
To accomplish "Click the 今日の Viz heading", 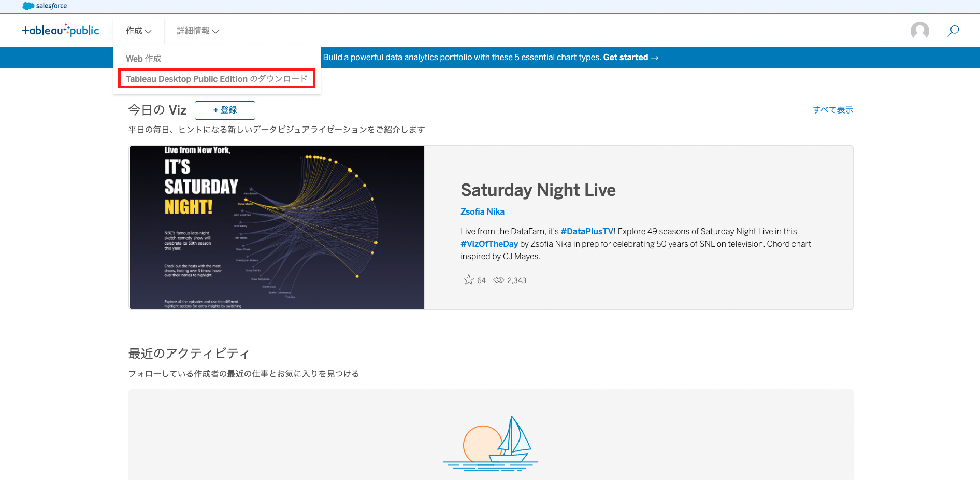I will (x=157, y=110).
